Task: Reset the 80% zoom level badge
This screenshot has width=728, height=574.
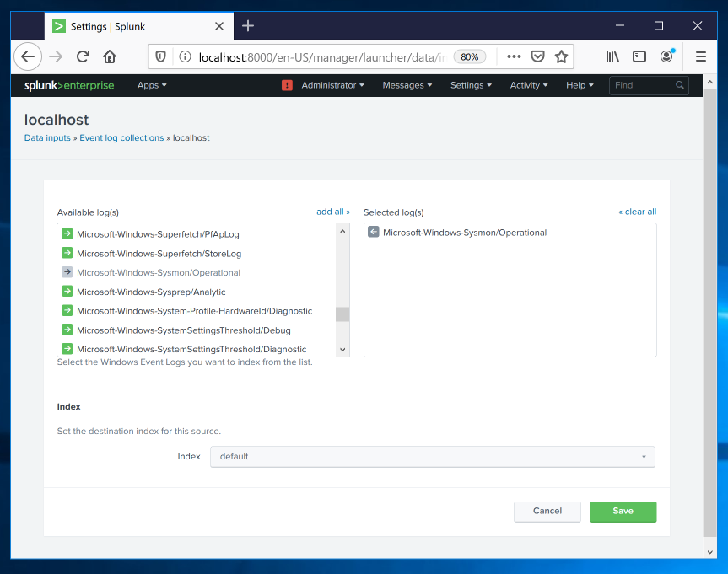Action: click(469, 56)
